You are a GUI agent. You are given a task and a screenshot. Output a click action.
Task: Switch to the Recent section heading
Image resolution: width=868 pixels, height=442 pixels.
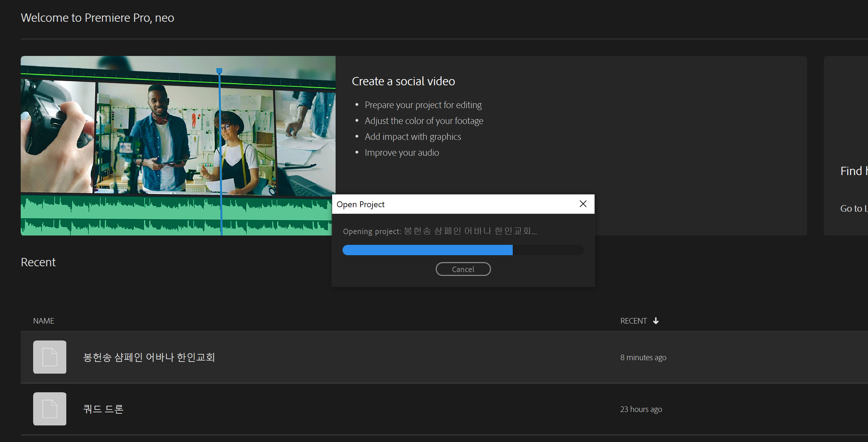[38, 262]
